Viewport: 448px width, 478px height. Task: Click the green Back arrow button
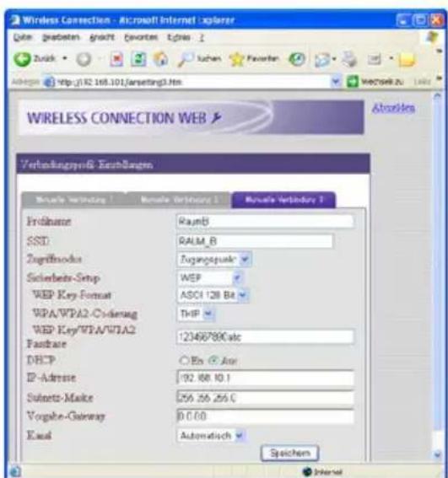[23, 59]
